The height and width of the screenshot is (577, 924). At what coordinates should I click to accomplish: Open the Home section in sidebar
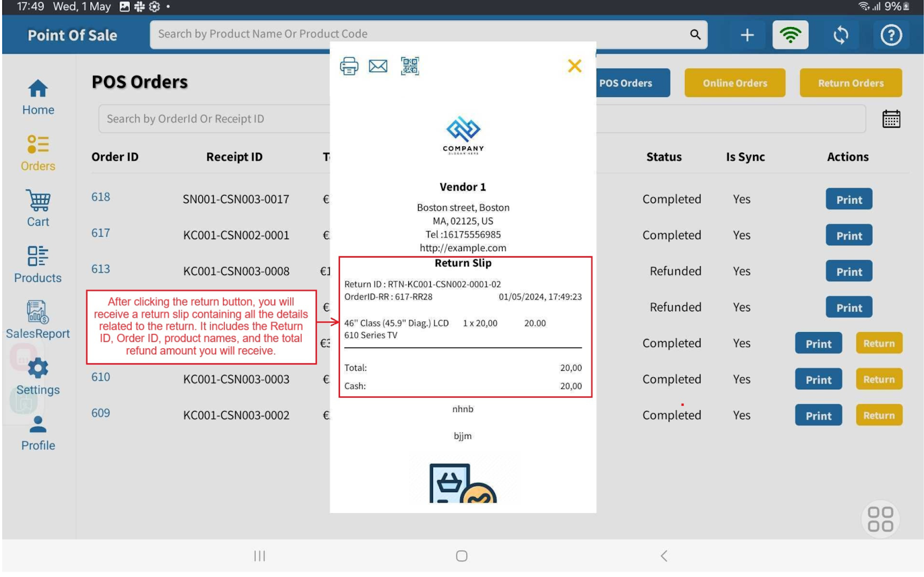38,97
